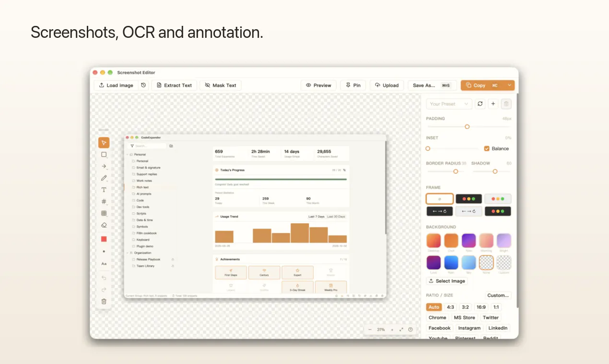Select the mosaic grid tool
Viewport: 609px width, 364px height.
pos(104,213)
